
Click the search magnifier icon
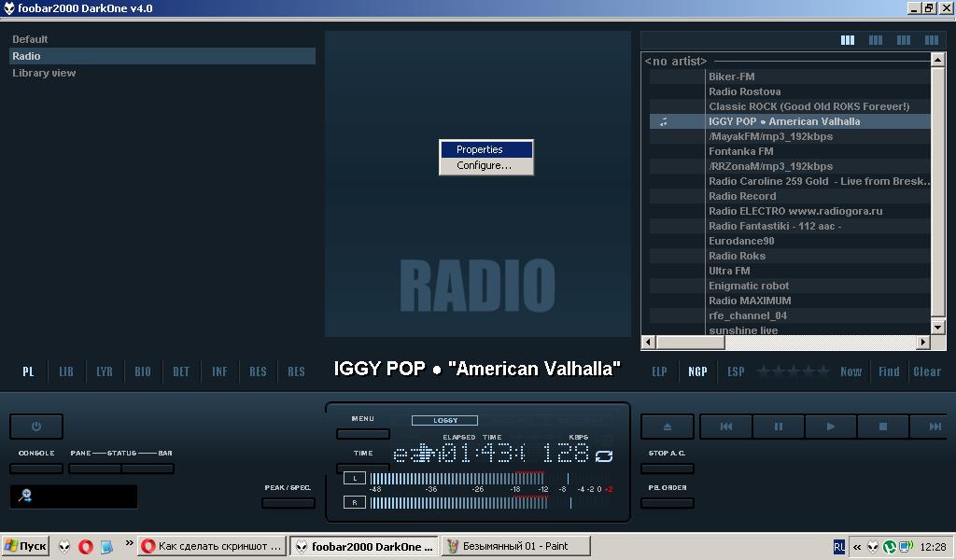[x=25, y=496]
